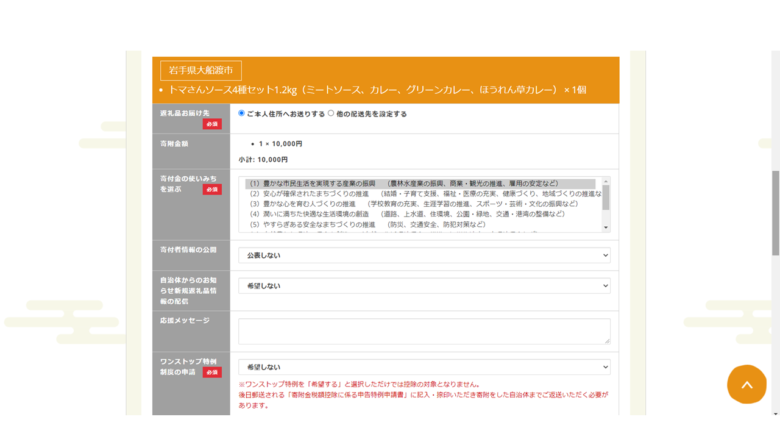The width and height of the screenshot is (780, 439).
Task: Select 他の配送先を設定する radio button
Action: click(x=331, y=113)
